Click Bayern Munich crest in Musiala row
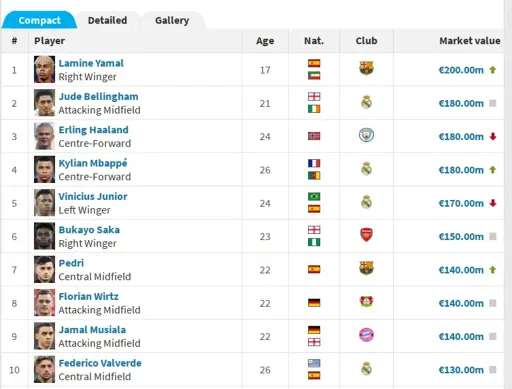The height and width of the screenshot is (389, 512). click(x=366, y=335)
